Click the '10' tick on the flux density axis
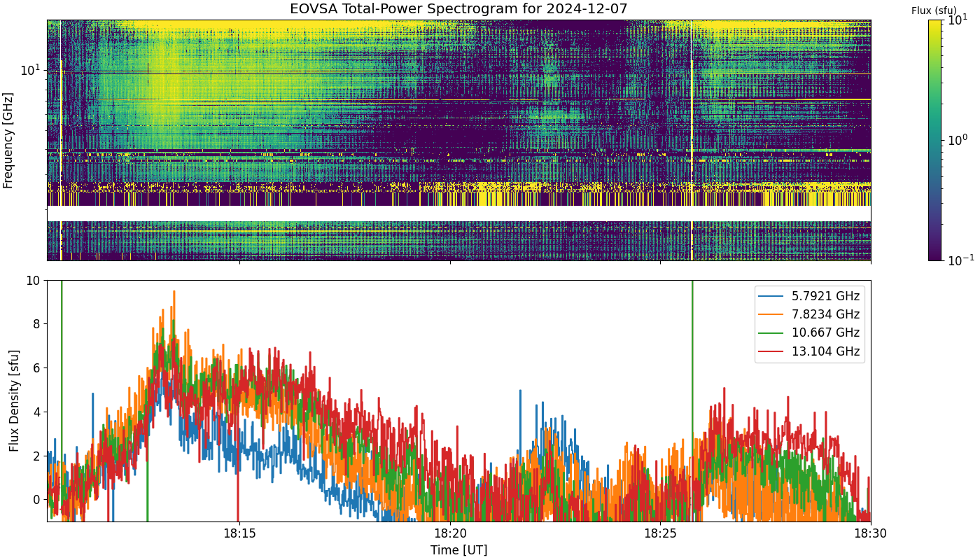This screenshot has width=980, height=560. [x=34, y=281]
